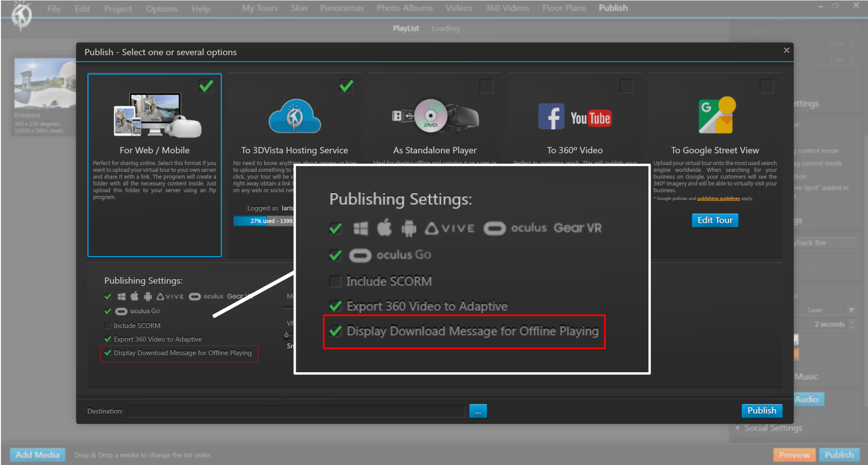Image resolution: width=868 pixels, height=465 pixels.
Task: Open the Project menu
Action: click(118, 9)
